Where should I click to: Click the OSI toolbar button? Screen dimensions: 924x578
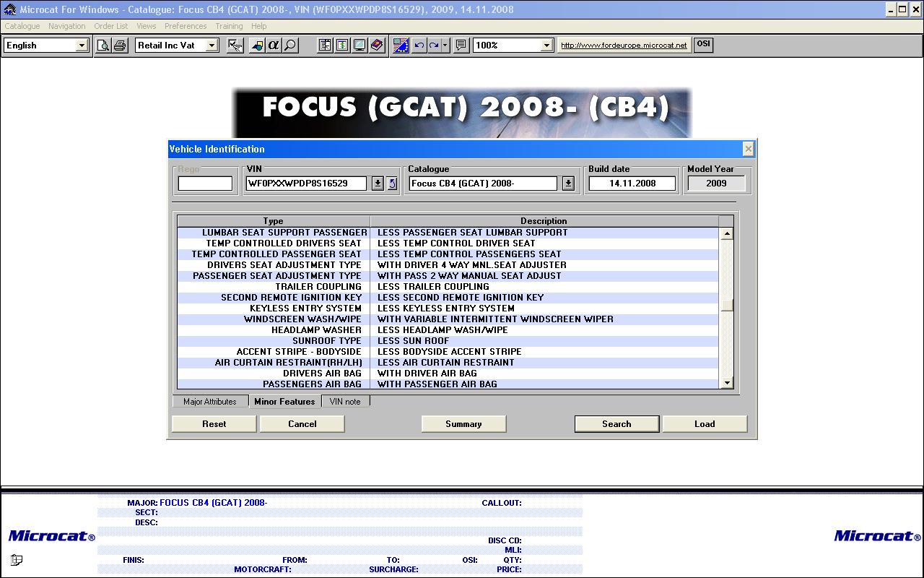coord(703,44)
